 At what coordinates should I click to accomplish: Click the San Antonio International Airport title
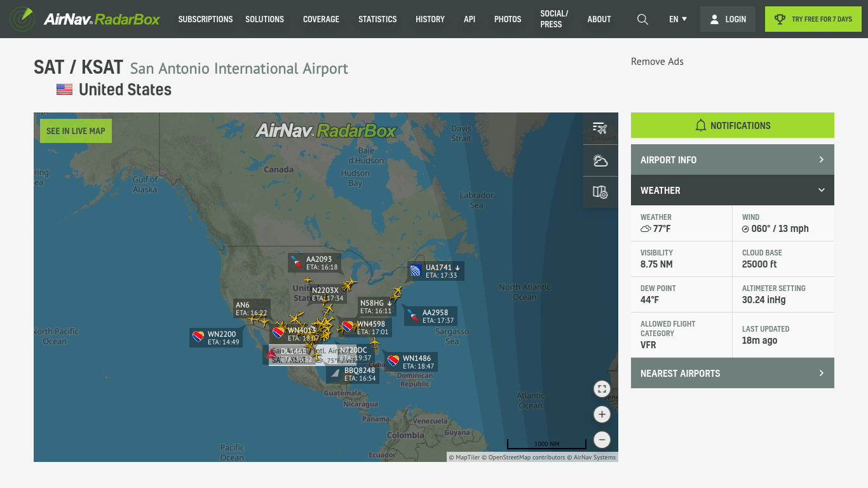point(239,69)
